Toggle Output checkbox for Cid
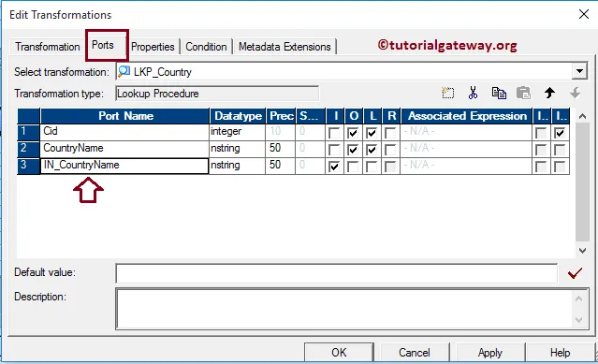Image resolution: width=598 pixels, height=364 pixels. [x=353, y=133]
